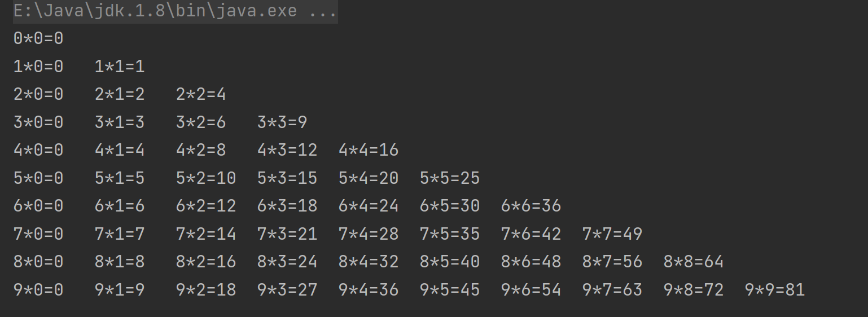Click the 9*5=45 result
This screenshot has height=317, width=868.
tap(450, 290)
